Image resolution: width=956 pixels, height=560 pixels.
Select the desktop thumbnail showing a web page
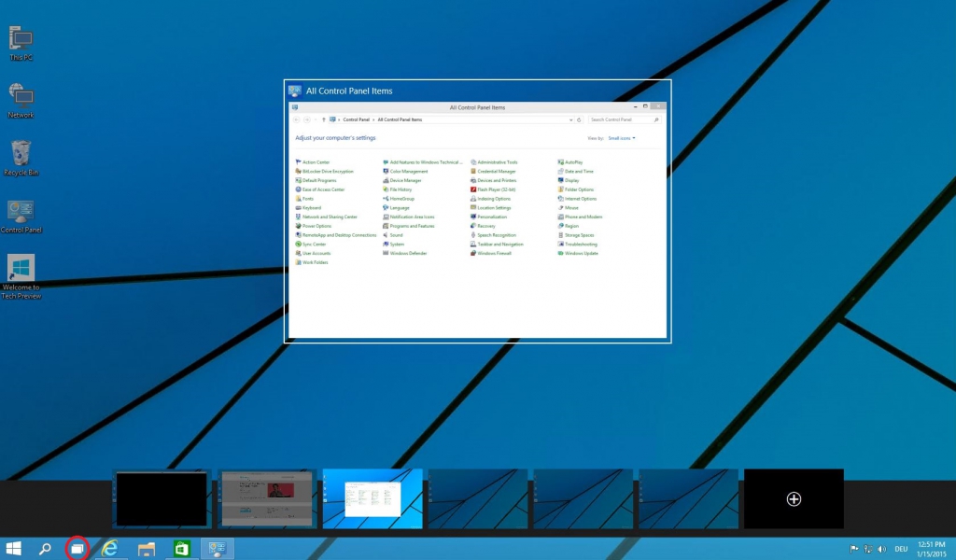pos(268,498)
